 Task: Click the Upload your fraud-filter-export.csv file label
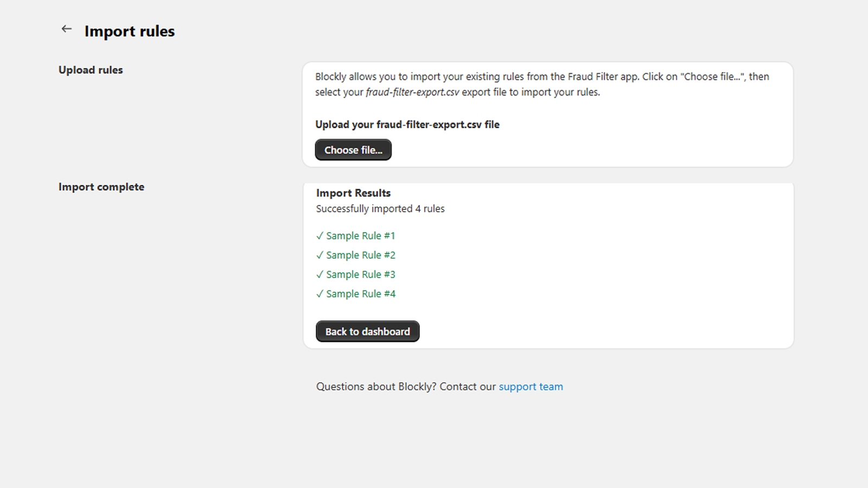[407, 125]
